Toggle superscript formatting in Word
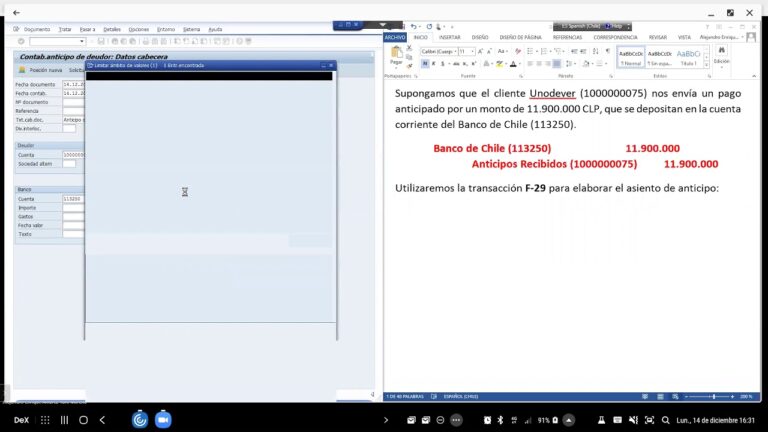Viewport: 768px width, 432px height. pos(474,64)
